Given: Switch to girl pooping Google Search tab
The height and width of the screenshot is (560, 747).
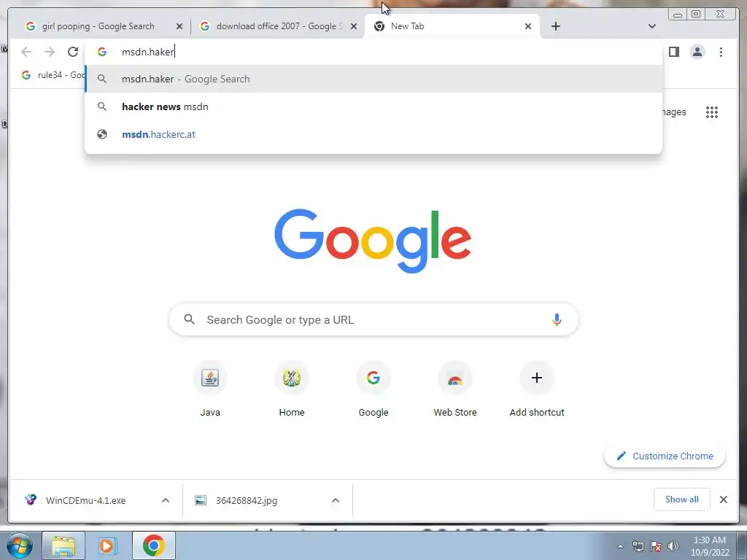Looking at the screenshot, I should click(x=98, y=26).
